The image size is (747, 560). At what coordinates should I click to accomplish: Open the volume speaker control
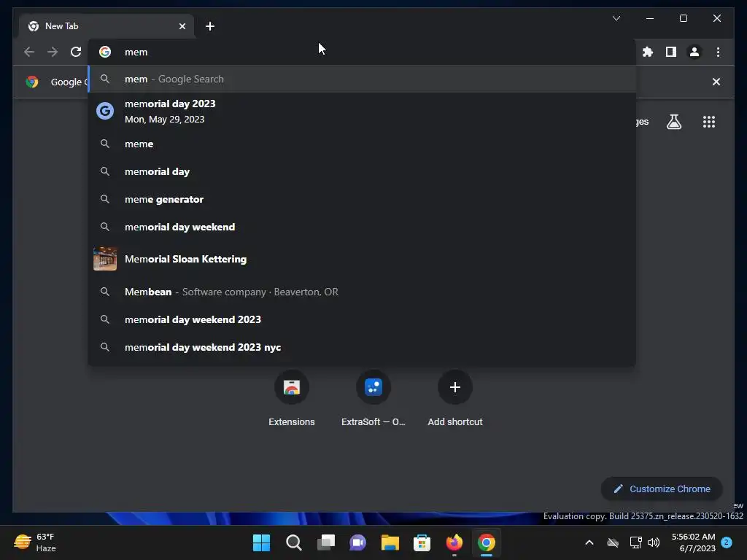pyautogui.click(x=654, y=542)
